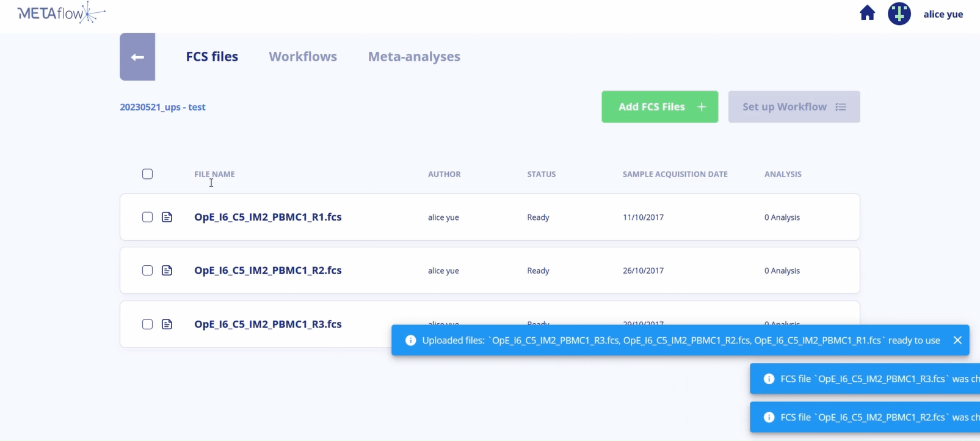Open the user avatar icon

point(899,13)
